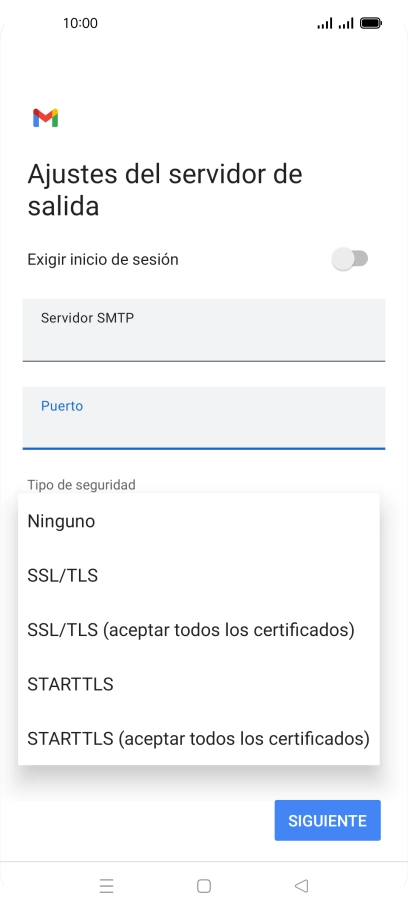Tap the battery icon in status bar
408x911 pixels.
[371, 23]
